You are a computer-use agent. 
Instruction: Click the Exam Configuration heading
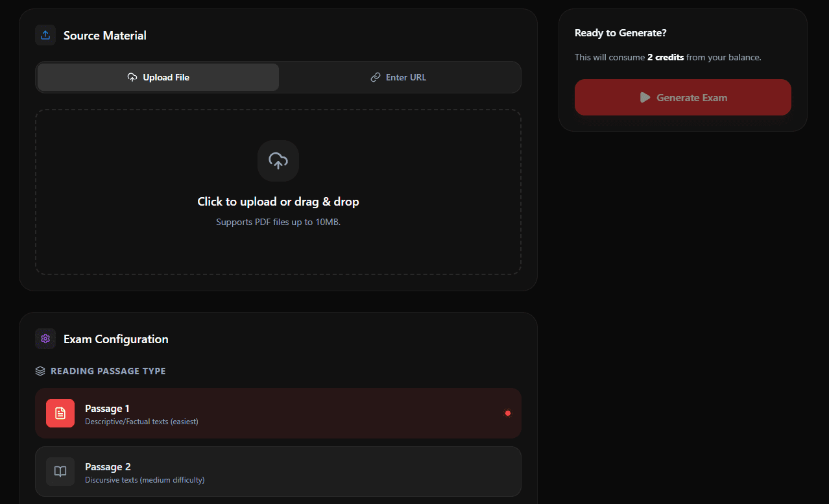pyautogui.click(x=116, y=339)
